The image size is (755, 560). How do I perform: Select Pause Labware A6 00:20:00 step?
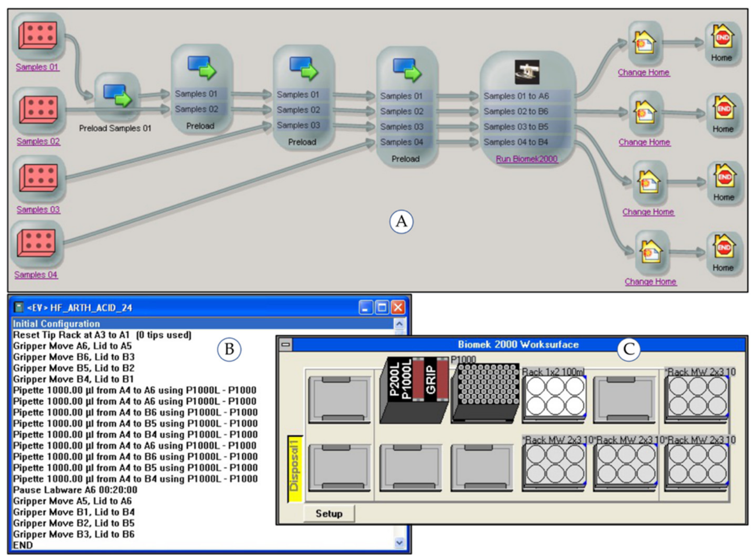(x=75, y=490)
